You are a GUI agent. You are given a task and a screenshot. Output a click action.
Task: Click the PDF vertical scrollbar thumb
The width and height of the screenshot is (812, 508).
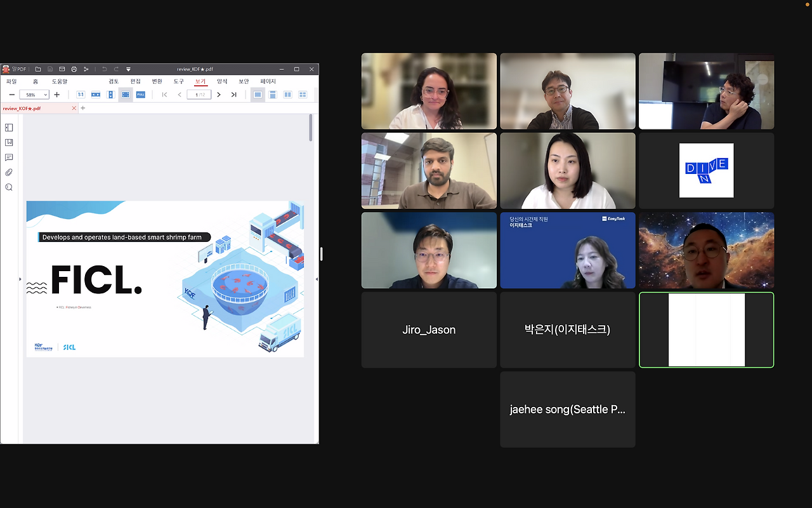click(311, 128)
